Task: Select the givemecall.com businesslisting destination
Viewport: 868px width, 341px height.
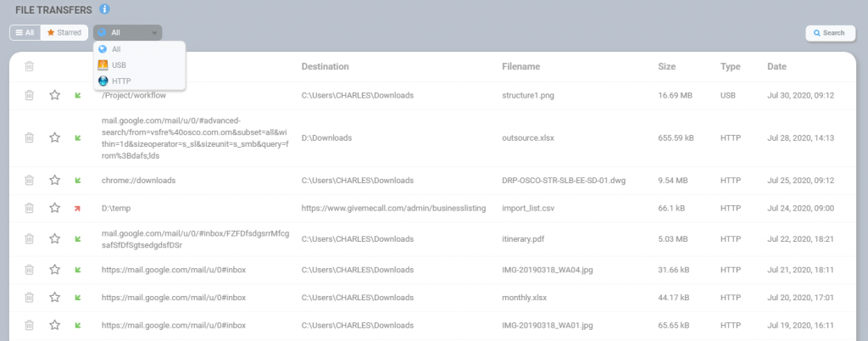Action: tap(393, 208)
